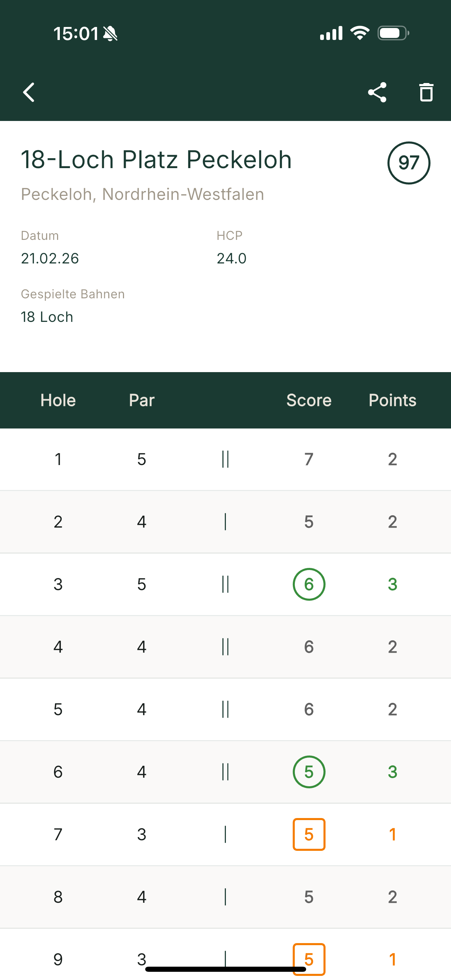
Task: Select the Score column header
Action: [309, 400]
